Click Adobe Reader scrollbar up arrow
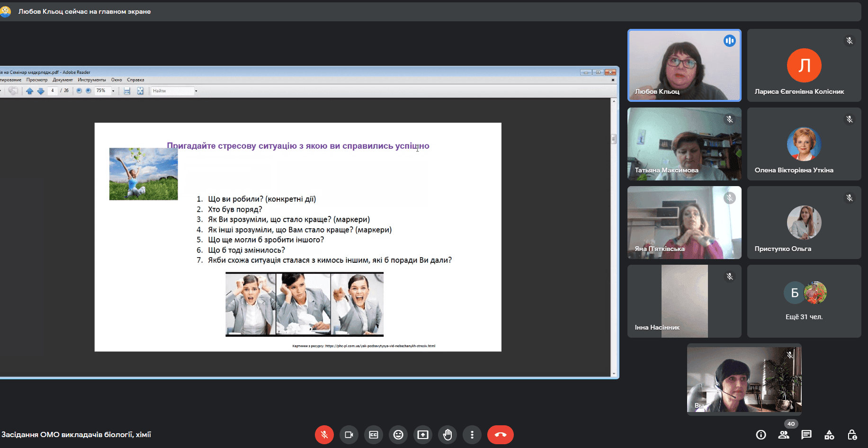The width and height of the screenshot is (868, 448). (x=614, y=101)
